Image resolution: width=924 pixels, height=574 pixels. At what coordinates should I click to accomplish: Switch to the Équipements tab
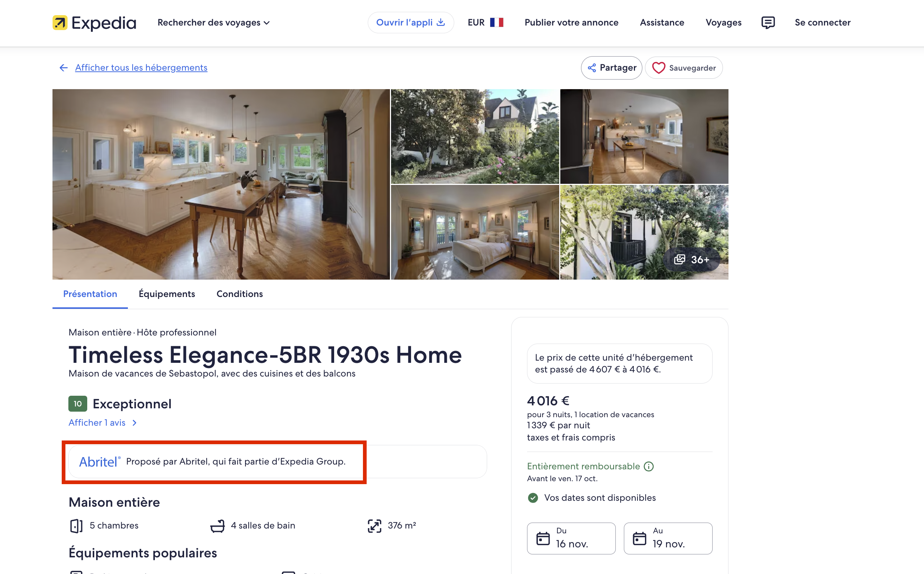coord(167,294)
